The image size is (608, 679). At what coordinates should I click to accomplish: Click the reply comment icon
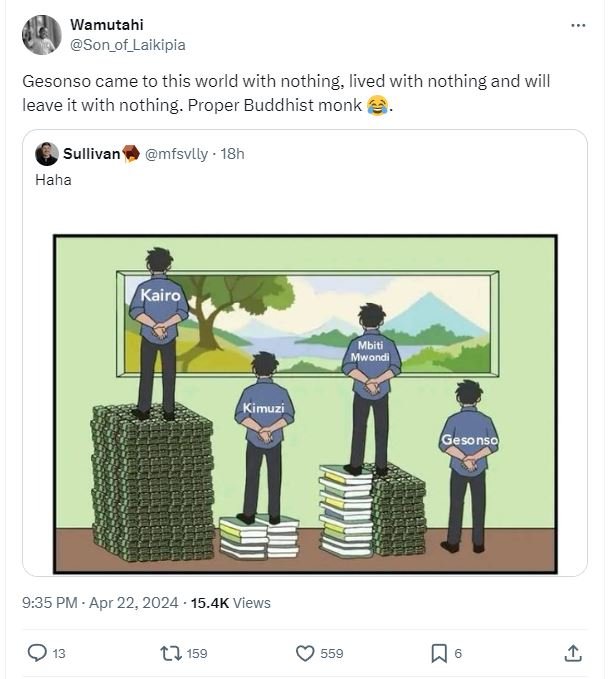coord(37,653)
